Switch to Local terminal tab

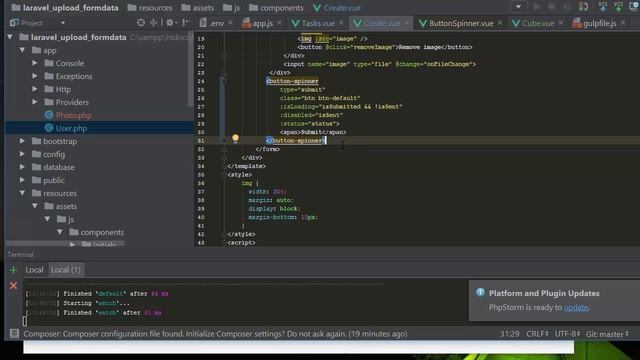[34, 270]
